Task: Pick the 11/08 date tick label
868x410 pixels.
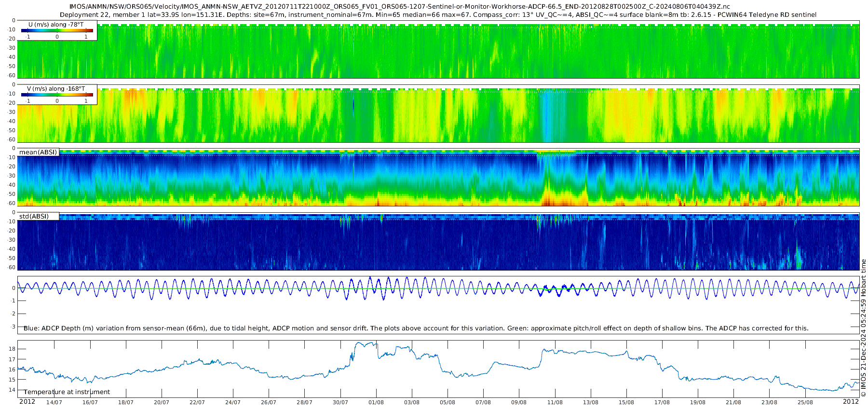Action: click(555, 402)
